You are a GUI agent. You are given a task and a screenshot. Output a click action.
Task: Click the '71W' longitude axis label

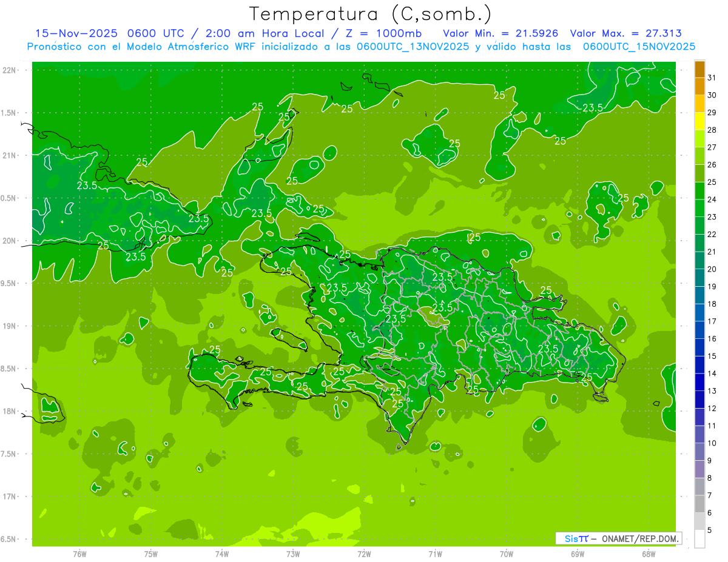[x=435, y=554]
